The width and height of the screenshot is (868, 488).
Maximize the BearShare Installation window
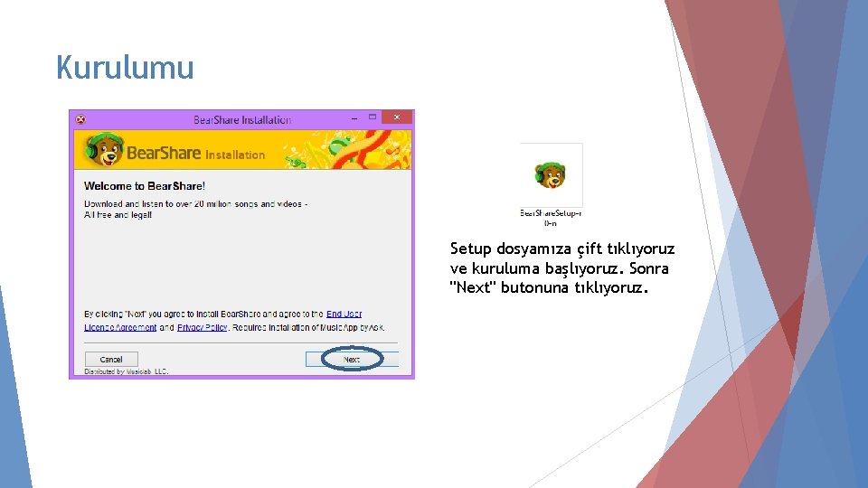click(373, 117)
